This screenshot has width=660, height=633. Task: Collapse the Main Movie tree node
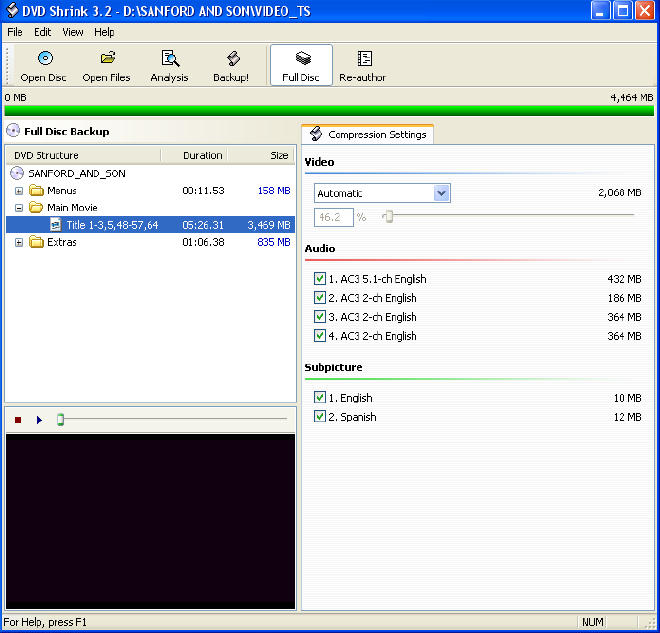19,208
